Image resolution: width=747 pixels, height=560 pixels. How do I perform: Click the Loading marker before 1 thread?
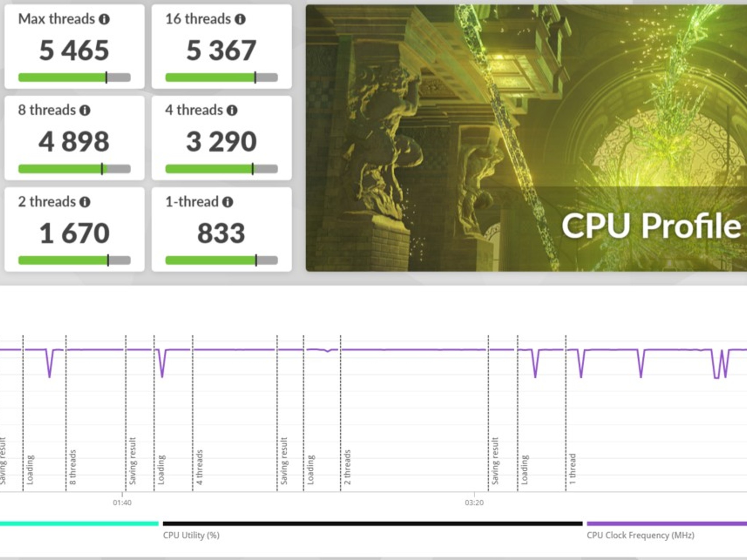[x=525, y=470]
